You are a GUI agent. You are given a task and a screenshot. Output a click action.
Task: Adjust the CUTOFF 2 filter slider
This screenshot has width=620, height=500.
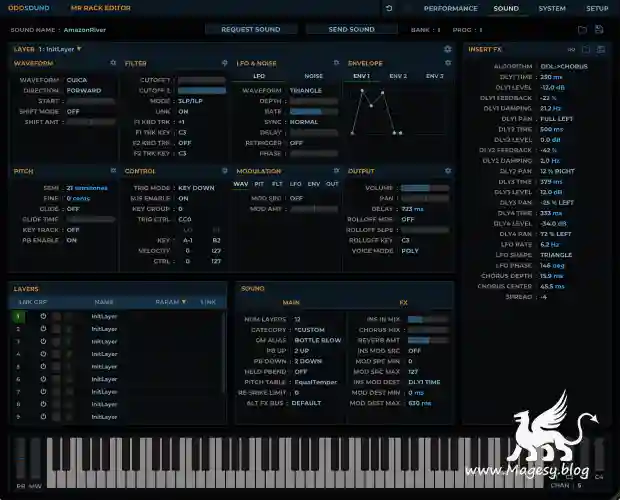(202, 91)
